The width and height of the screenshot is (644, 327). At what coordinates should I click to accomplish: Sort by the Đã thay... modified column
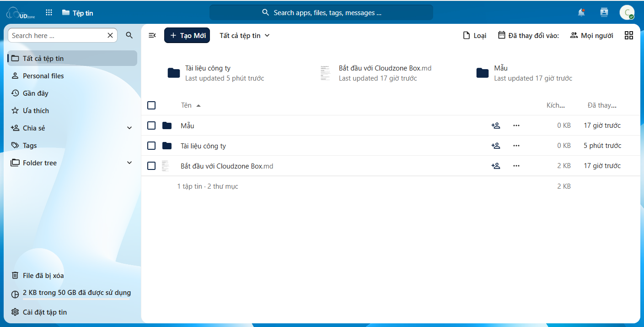tap(602, 105)
